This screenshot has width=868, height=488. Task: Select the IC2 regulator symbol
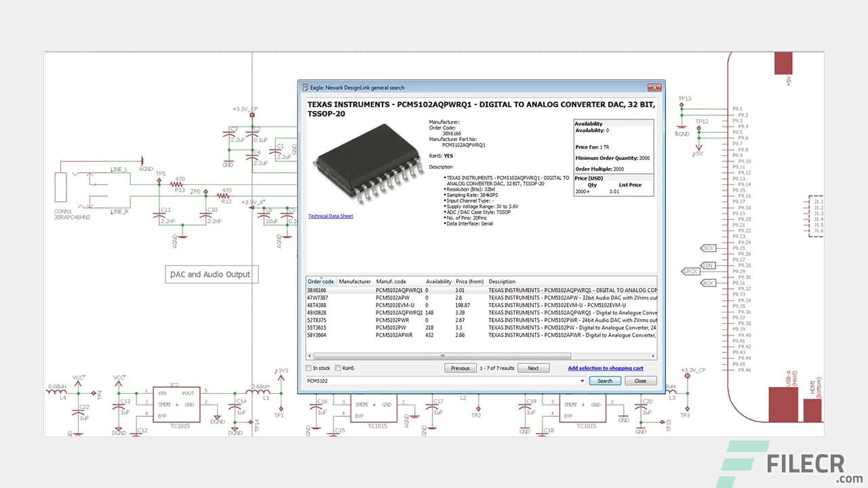(x=176, y=404)
